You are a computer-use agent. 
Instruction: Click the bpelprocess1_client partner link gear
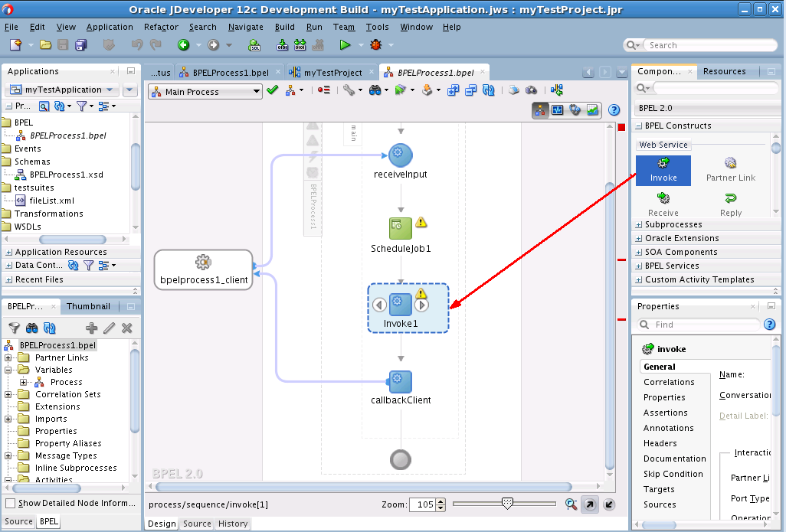click(x=203, y=262)
